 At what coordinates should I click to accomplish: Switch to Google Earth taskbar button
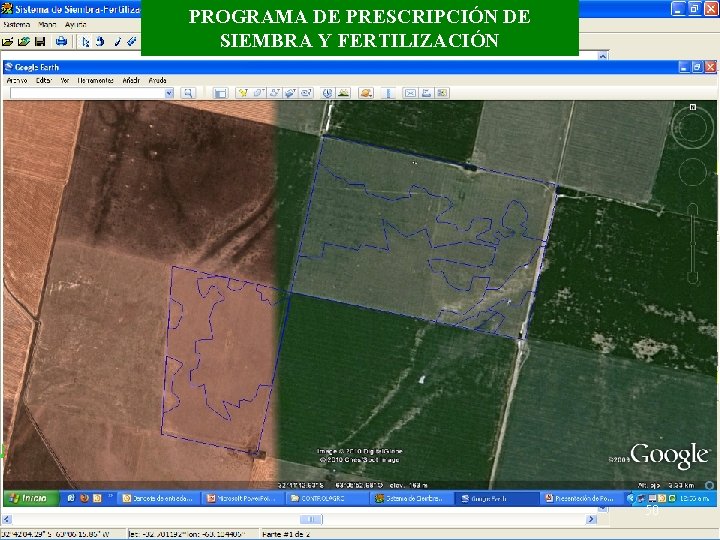pyautogui.click(x=496, y=498)
